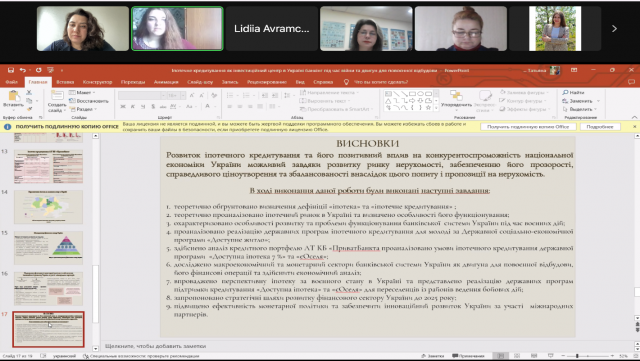Image resolution: width=640 pixels, height=361 pixels.
Task: Toggle Заметки notes pane in status bar
Action: coord(433,356)
